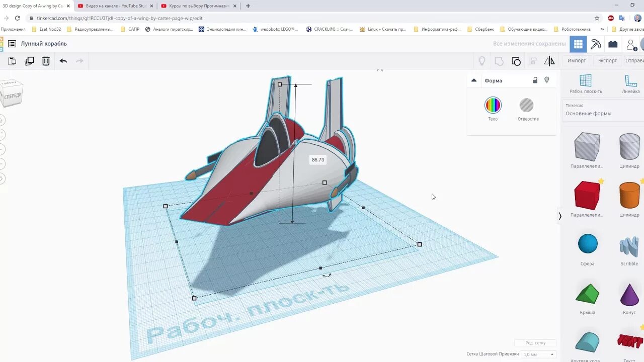Viewport: 644px width, 362px height.
Task: Open Blocks pickaxe mode
Action: tap(596, 44)
